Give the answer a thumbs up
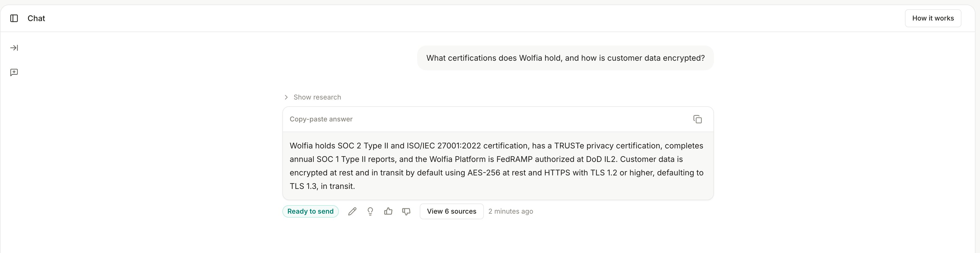The image size is (980, 253). [x=388, y=211]
